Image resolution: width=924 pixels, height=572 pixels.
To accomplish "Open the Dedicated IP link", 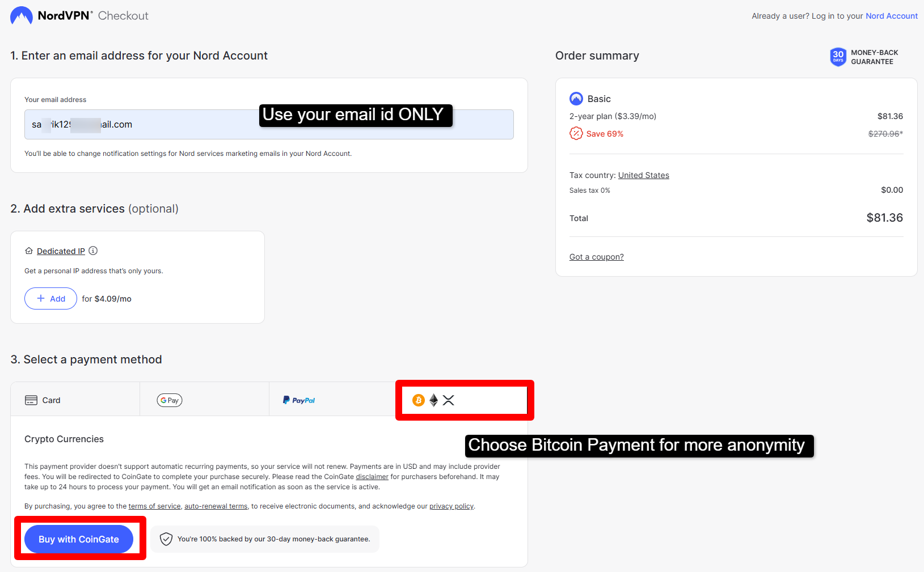I will pyautogui.click(x=61, y=251).
